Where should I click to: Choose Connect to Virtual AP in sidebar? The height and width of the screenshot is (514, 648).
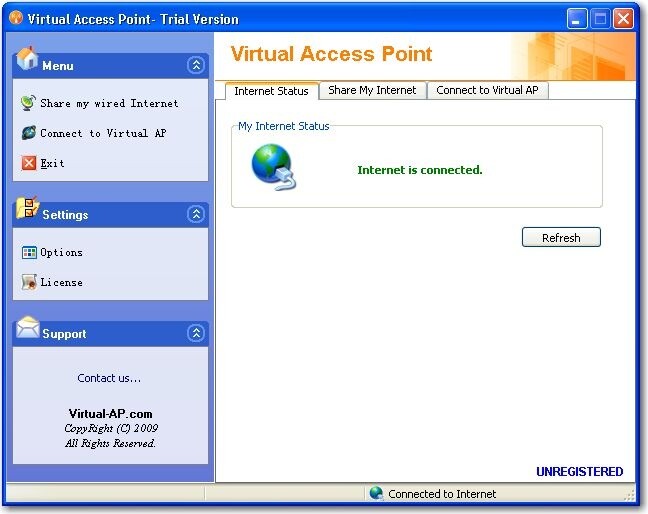pyautogui.click(x=103, y=133)
